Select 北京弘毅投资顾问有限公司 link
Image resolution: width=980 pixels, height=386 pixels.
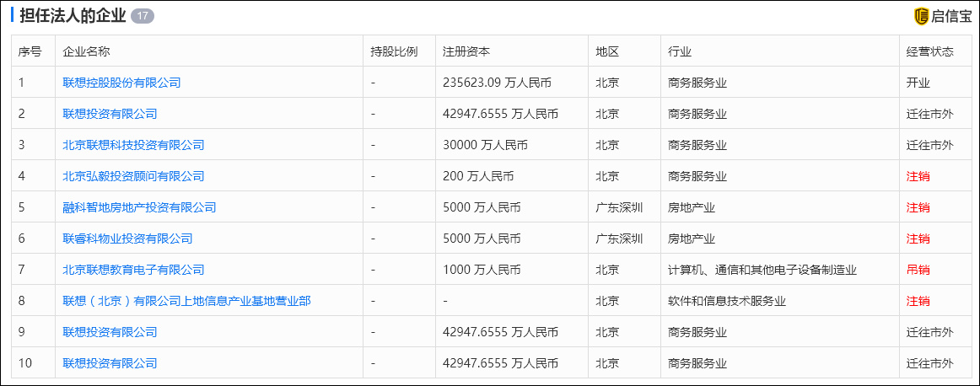(133, 176)
